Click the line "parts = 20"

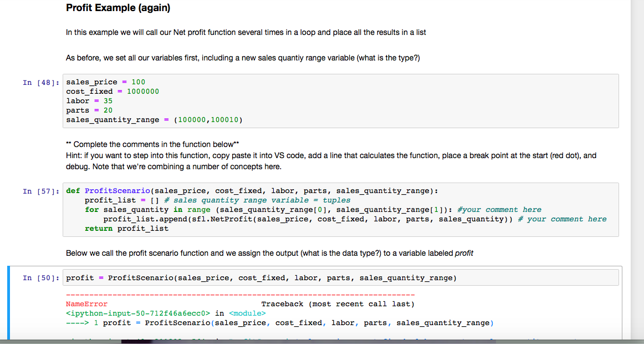[89, 110]
